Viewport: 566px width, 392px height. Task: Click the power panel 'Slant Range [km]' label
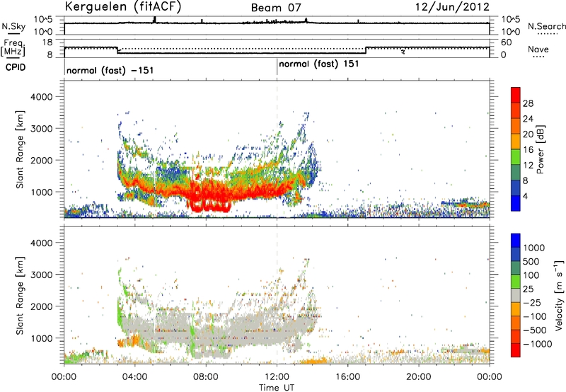click(20, 149)
